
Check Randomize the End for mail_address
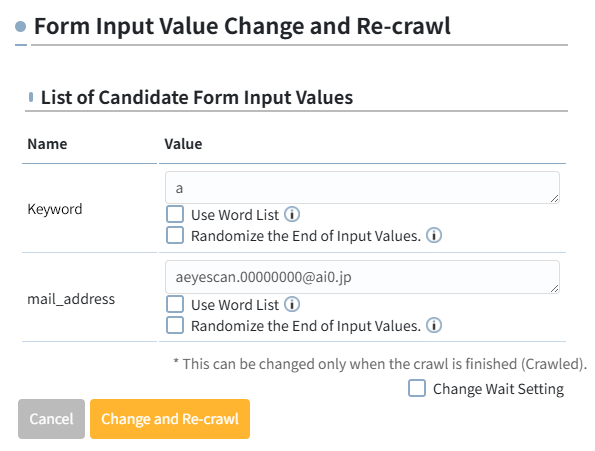pyautogui.click(x=175, y=325)
